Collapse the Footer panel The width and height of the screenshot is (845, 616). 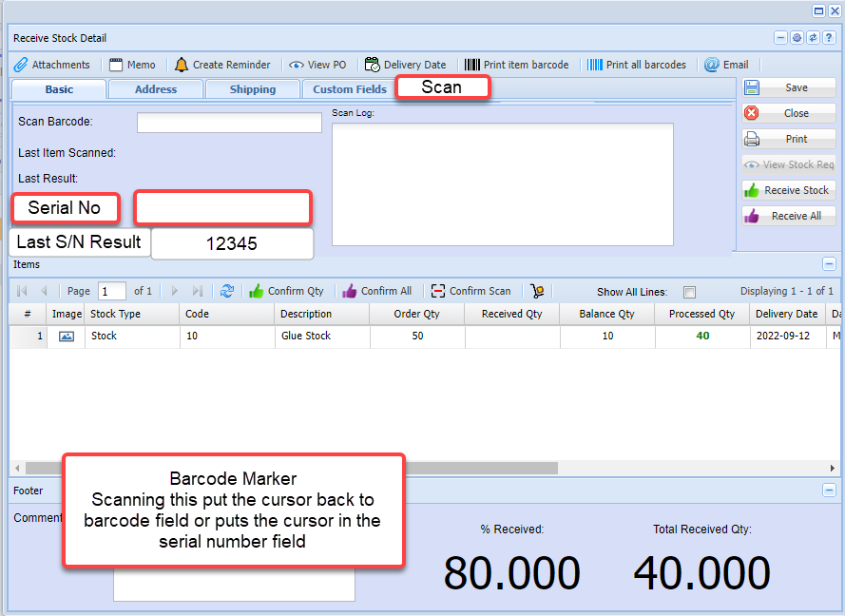pyautogui.click(x=829, y=491)
